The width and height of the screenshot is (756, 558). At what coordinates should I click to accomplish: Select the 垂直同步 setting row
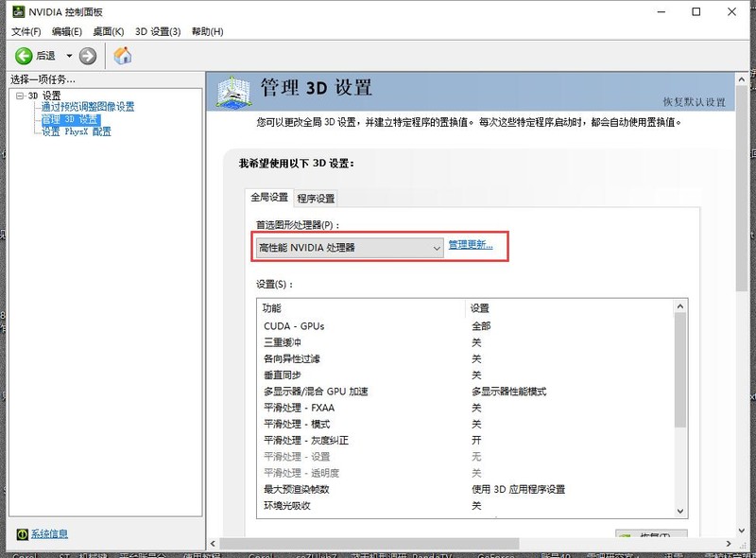click(465, 375)
